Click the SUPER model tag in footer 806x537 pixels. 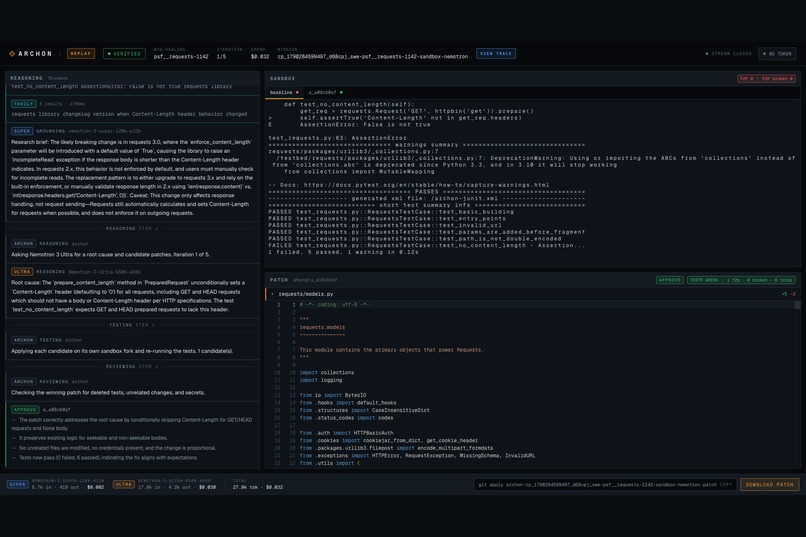click(17, 484)
